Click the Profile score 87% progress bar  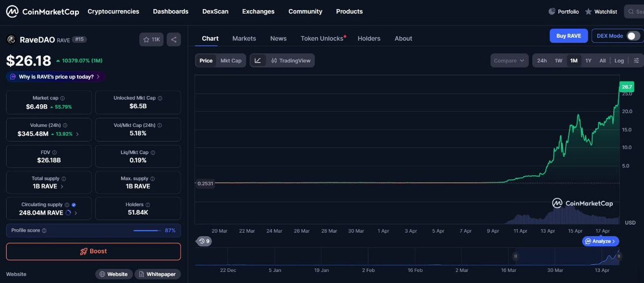coord(147,230)
